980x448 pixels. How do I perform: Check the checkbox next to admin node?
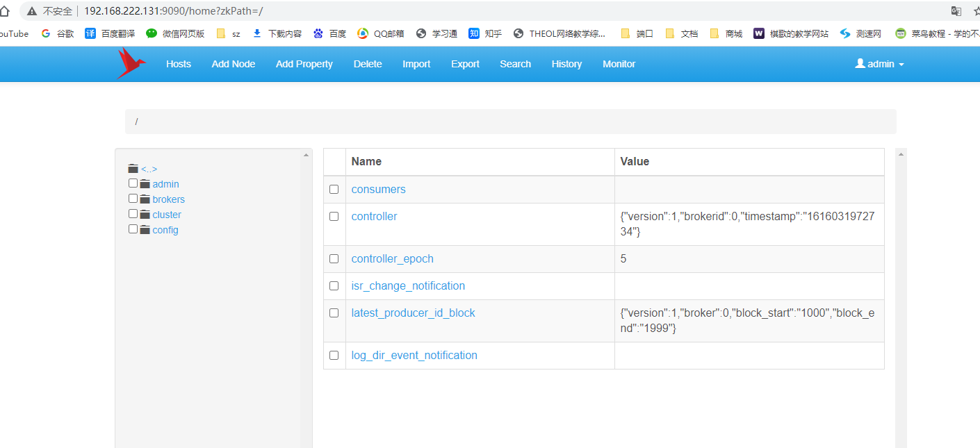click(133, 183)
